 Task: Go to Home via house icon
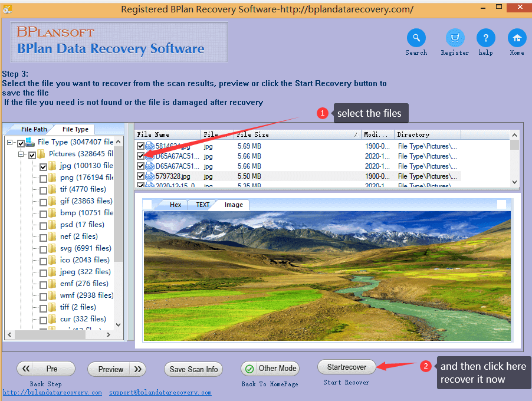click(517, 38)
